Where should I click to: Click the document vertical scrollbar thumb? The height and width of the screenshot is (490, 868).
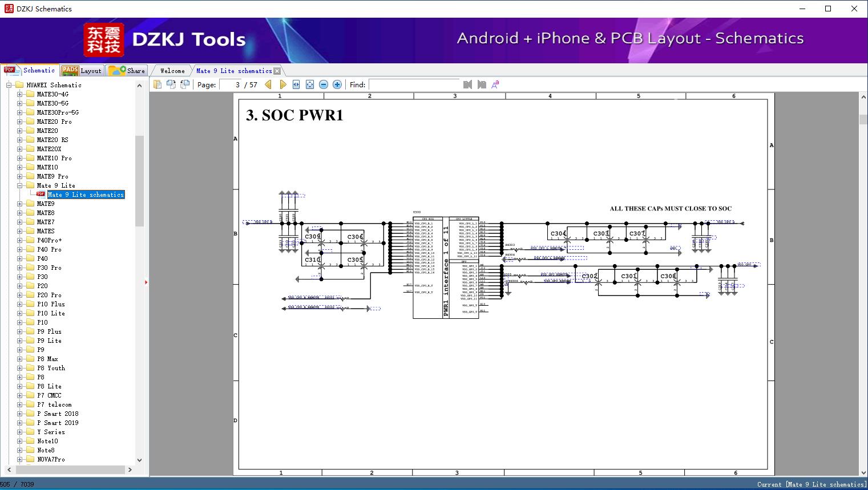click(x=863, y=119)
